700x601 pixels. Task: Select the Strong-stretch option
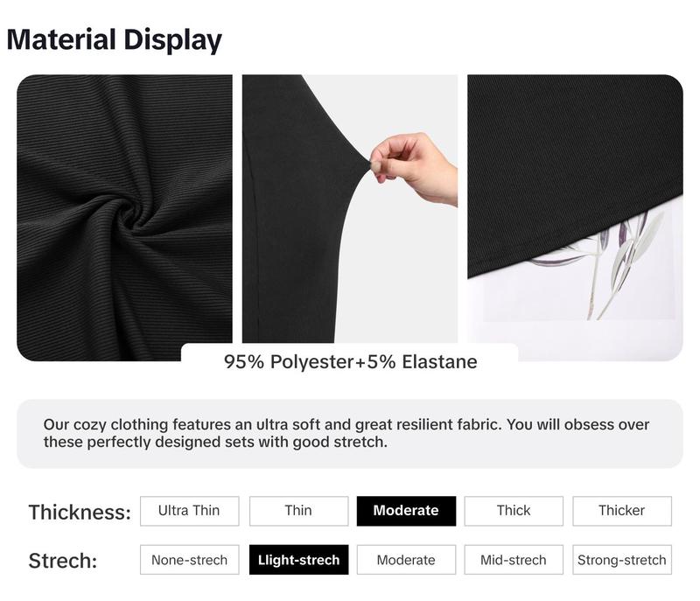(622, 560)
